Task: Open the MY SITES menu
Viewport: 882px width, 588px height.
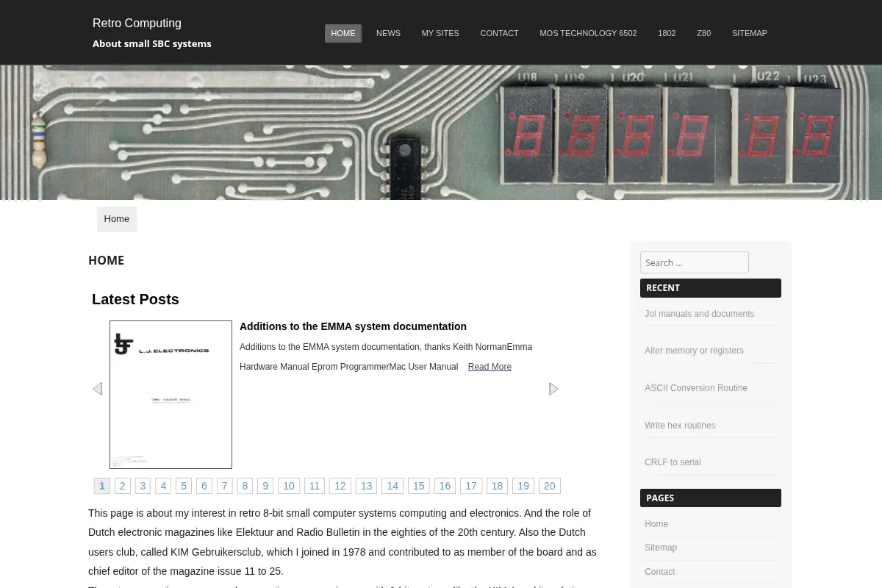Action: tap(440, 33)
